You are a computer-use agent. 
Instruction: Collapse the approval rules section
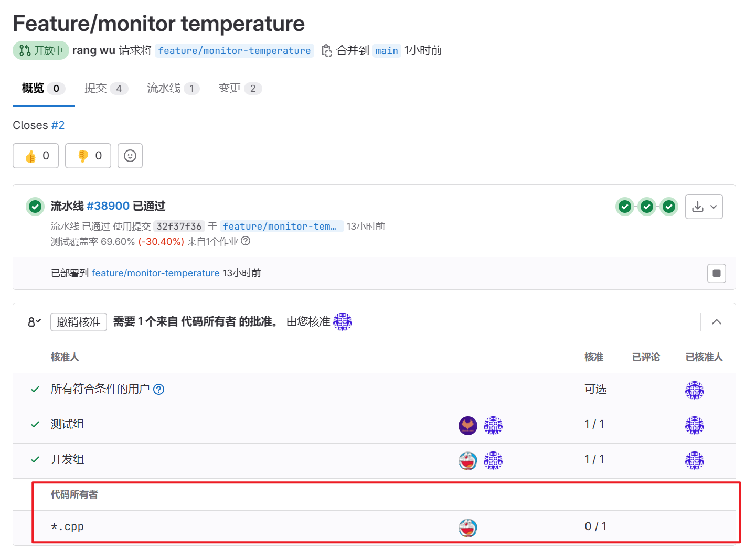[x=717, y=321]
